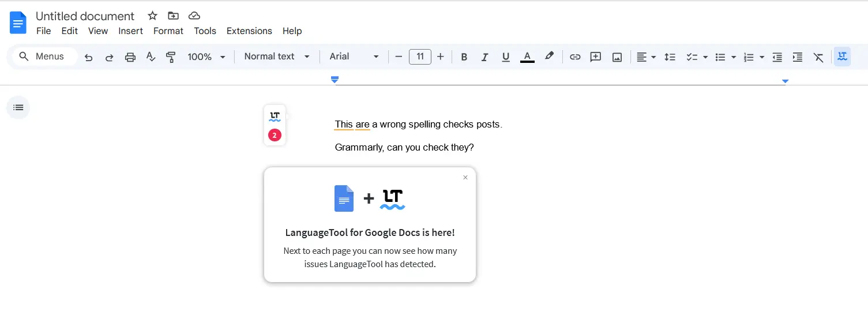Click the underlined word 'This'

[344, 125]
